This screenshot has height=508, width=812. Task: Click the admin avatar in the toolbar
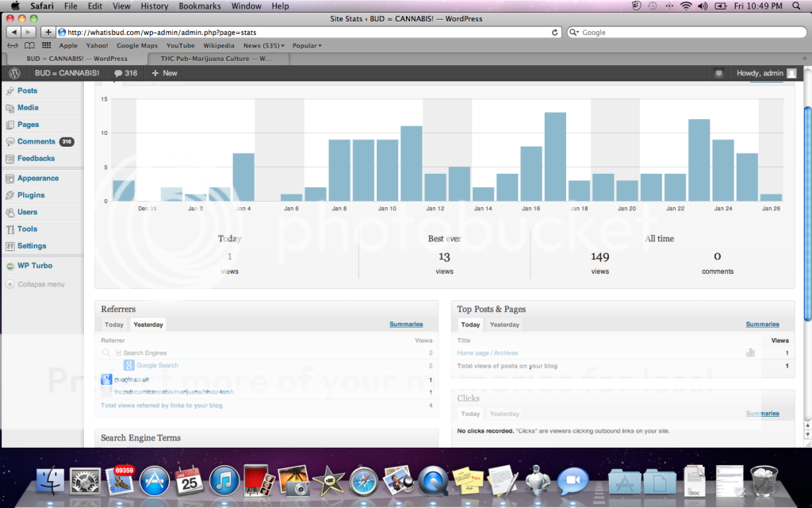click(791, 73)
